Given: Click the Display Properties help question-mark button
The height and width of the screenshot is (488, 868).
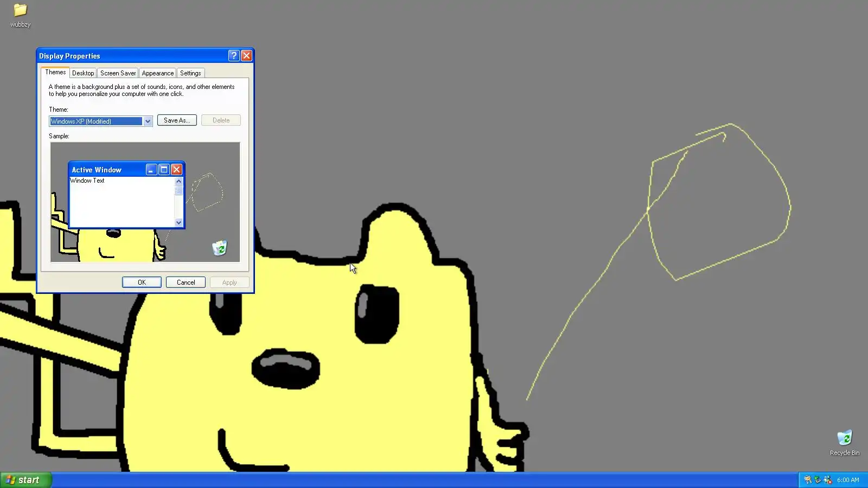Looking at the screenshot, I should (234, 56).
